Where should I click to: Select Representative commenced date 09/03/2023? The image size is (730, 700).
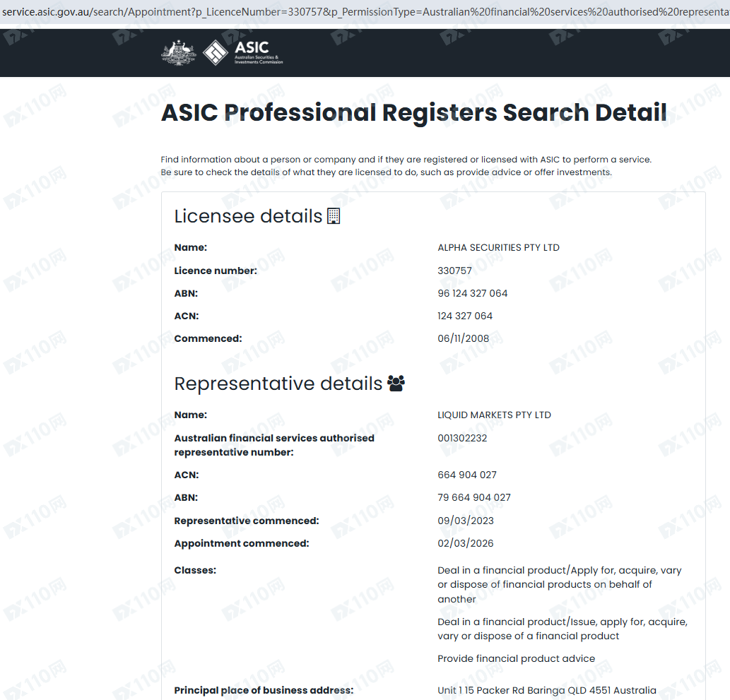pos(466,521)
